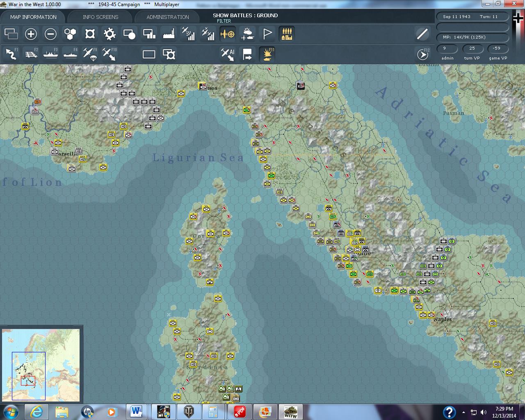Click the German cross flag in corner
The image size is (525, 420).
(519, 18)
